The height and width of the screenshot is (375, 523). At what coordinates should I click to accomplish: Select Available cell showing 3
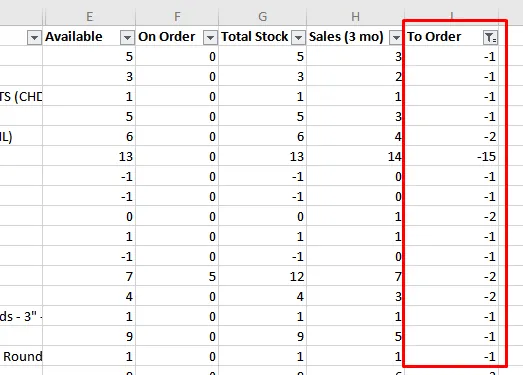coord(89,76)
